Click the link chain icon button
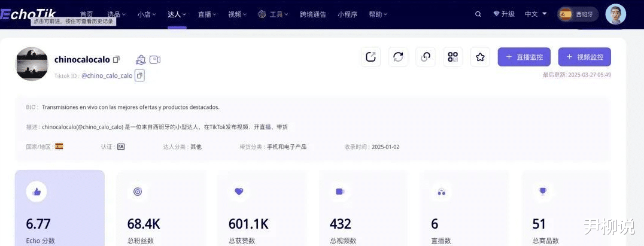The image size is (644, 246). coord(426,57)
